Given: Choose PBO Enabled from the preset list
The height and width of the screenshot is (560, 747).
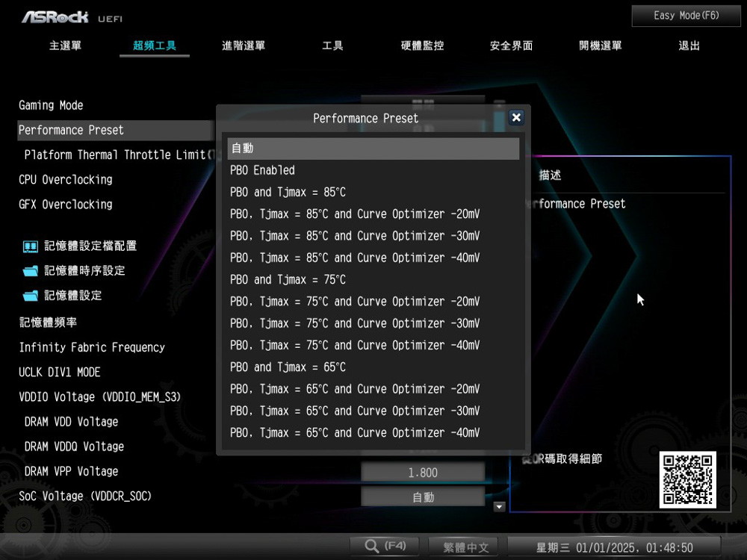Looking at the screenshot, I should click(262, 170).
